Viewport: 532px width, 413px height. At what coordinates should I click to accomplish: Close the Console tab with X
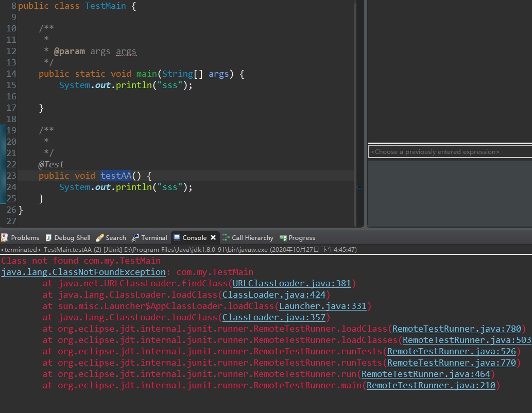(213, 237)
